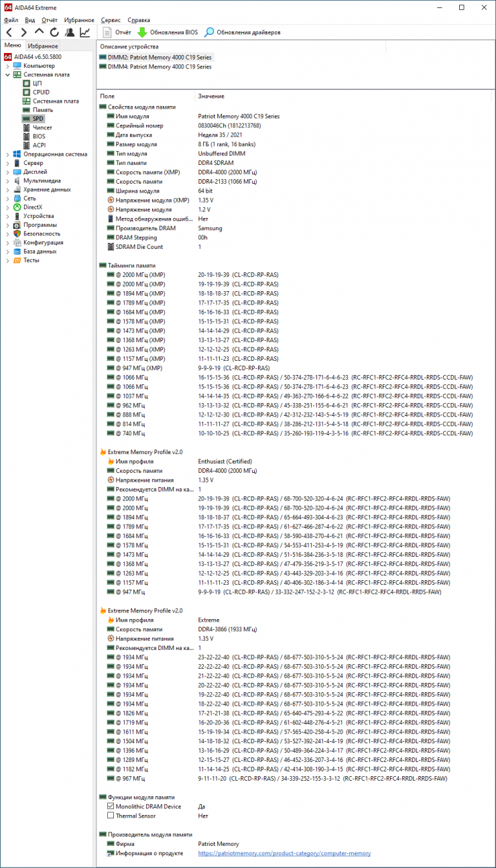Image resolution: width=496 pixels, height=868 pixels.
Task: Go up one level with the up arrow icon
Action: 39,32
